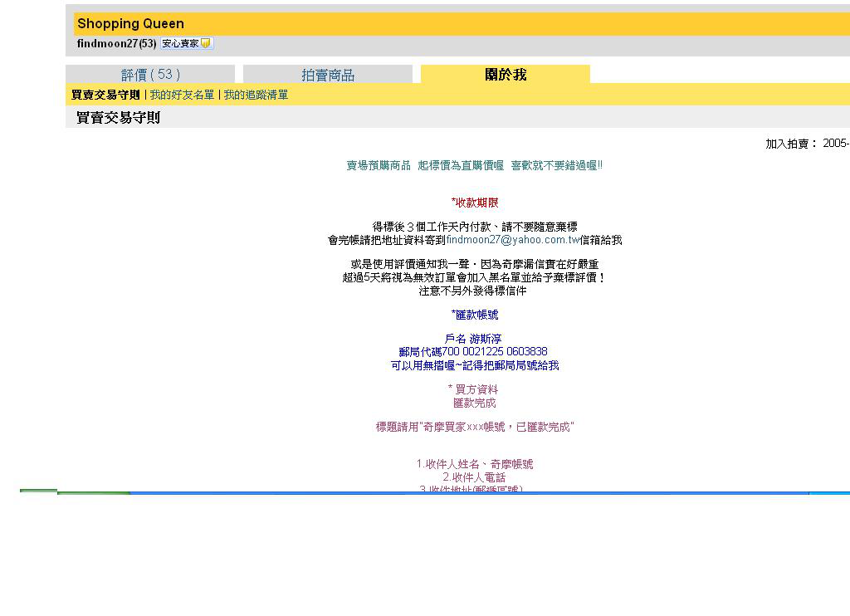The height and width of the screenshot is (616, 850).
Task: Click the findmoon27@yahoo.com.tw email link
Action: pos(513,240)
